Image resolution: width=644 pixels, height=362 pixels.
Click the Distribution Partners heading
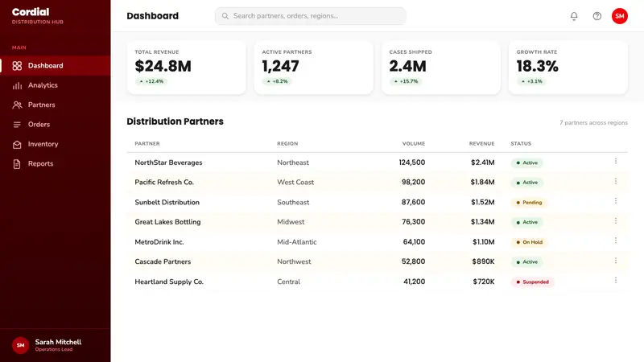pyautogui.click(x=175, y=121)
